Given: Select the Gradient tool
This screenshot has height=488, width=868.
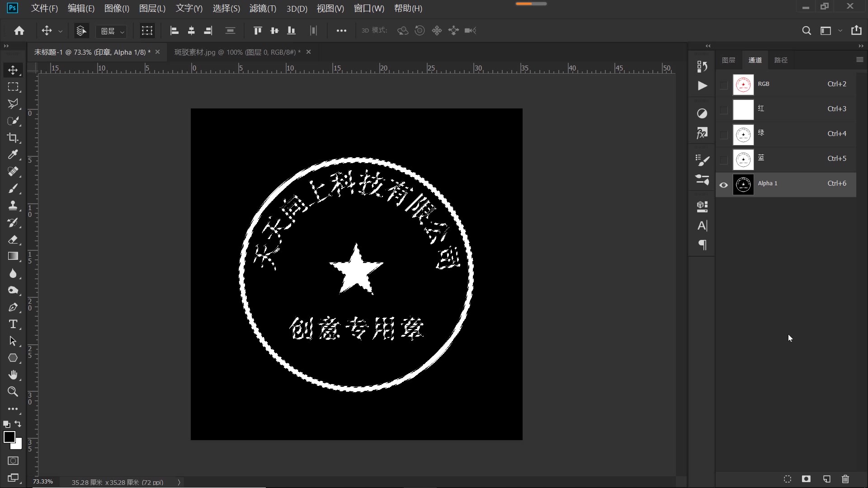Looking at the screenshot, I should 13,256.
